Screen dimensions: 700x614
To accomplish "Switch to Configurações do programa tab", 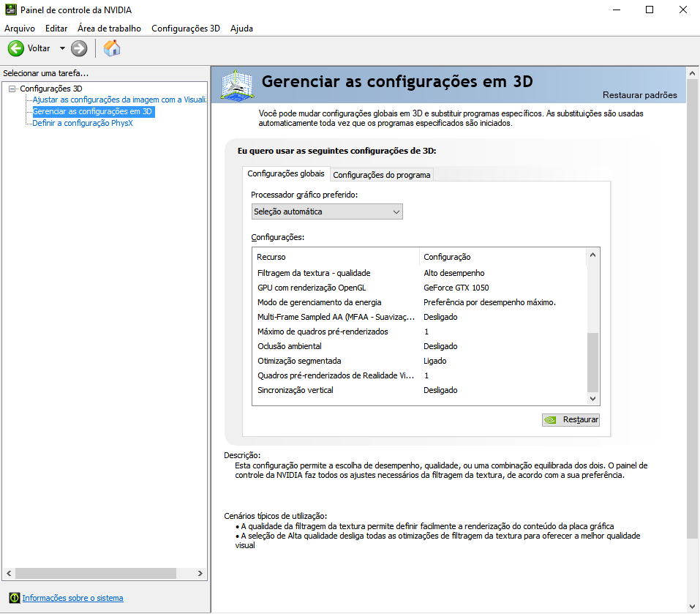I will click(382, 175).
